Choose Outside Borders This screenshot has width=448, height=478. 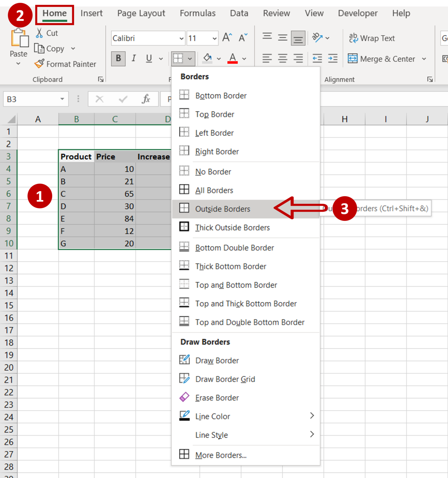pyautogui.click(x=246, y=209)
